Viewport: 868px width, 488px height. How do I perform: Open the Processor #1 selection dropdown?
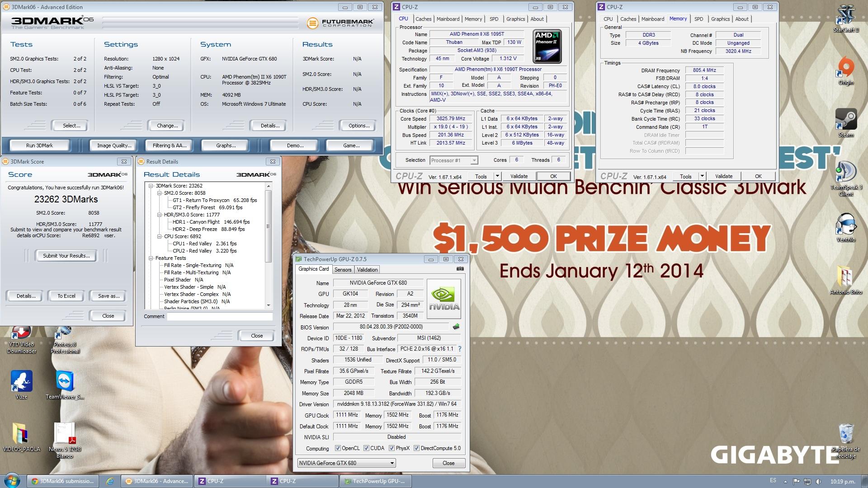click(x=453, y=160)
